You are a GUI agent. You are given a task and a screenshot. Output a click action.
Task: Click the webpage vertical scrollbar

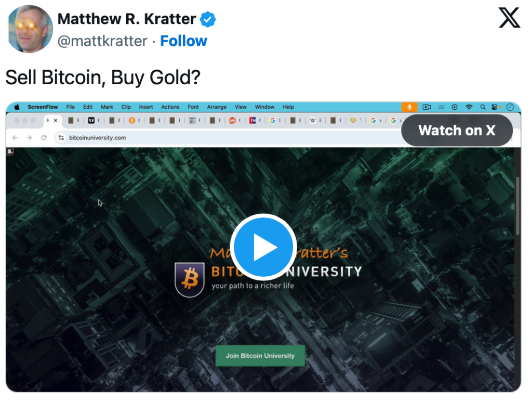click(x=517, y=206)
